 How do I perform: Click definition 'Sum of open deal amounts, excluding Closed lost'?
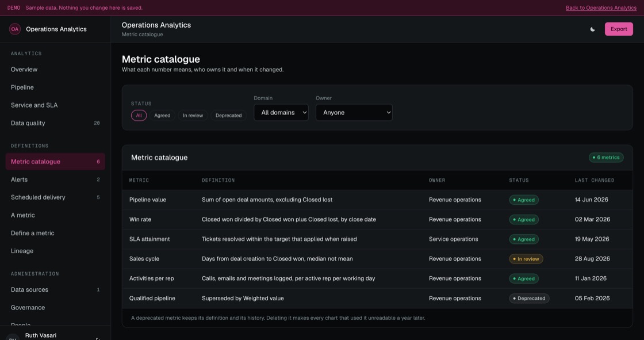point(267,200)
